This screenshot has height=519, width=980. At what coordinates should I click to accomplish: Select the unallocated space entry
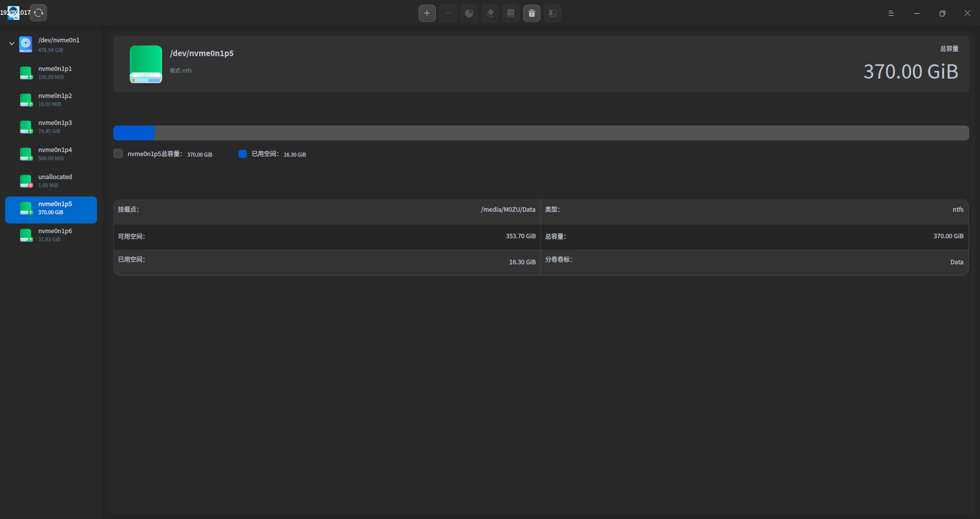pyautogui.click(x=51, y=181)
